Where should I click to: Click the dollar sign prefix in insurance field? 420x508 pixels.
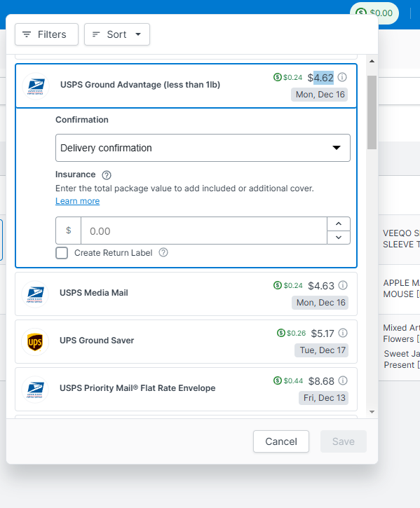[x=69, y=231]
